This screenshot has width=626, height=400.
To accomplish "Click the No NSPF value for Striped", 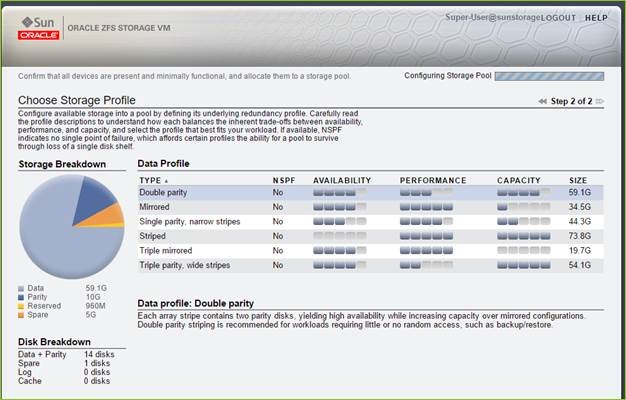I will click(x=278, y=236).
